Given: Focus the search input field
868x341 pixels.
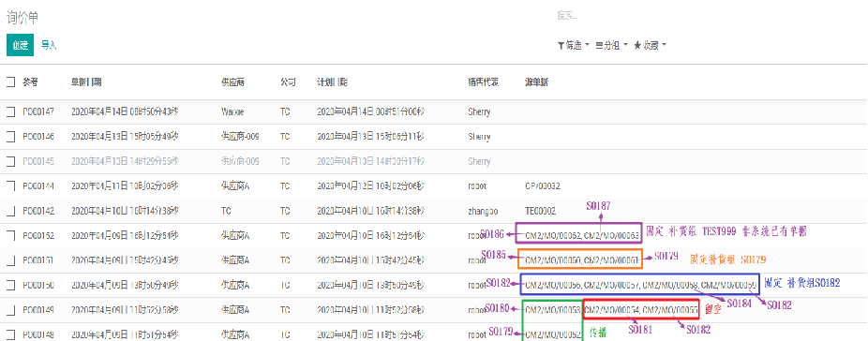Looking at the screenshot, I should (x=709, y=16).
